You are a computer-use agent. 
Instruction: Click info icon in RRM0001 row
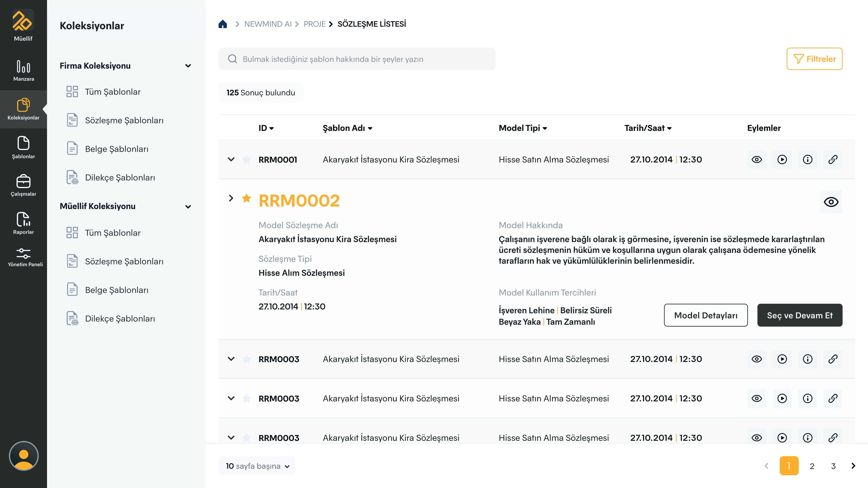[x=807, y=159]
